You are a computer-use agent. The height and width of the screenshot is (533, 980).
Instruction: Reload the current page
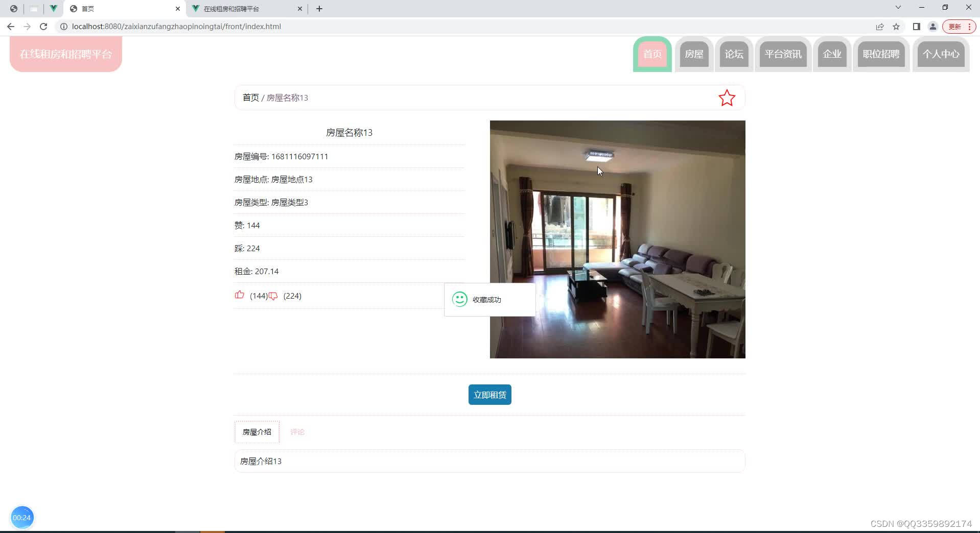(43, 27)
